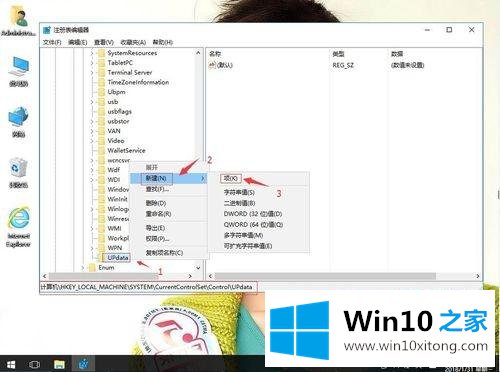Choose 权限(P)... in the context menu
The image size is (500, 372).
[x=168, y=239]
